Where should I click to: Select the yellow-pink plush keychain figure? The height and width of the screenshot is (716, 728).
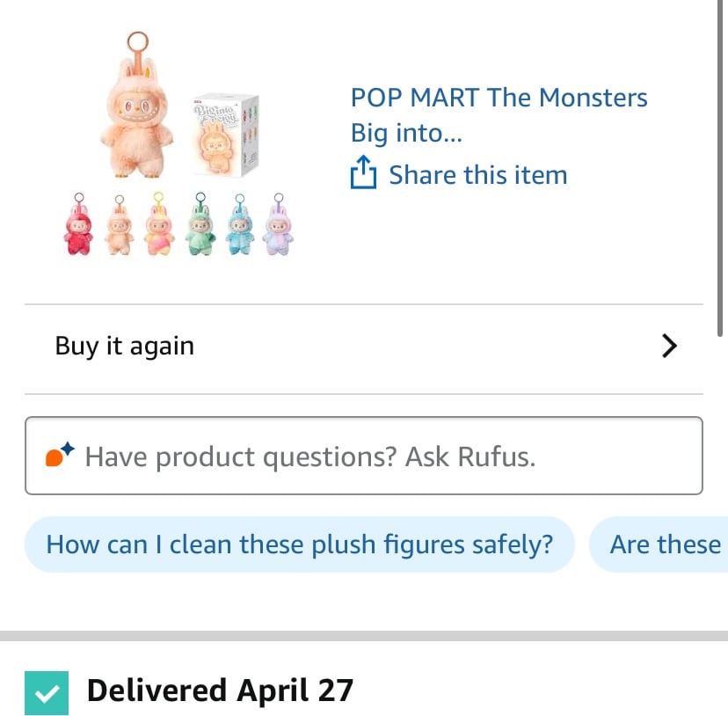point(159,224)
